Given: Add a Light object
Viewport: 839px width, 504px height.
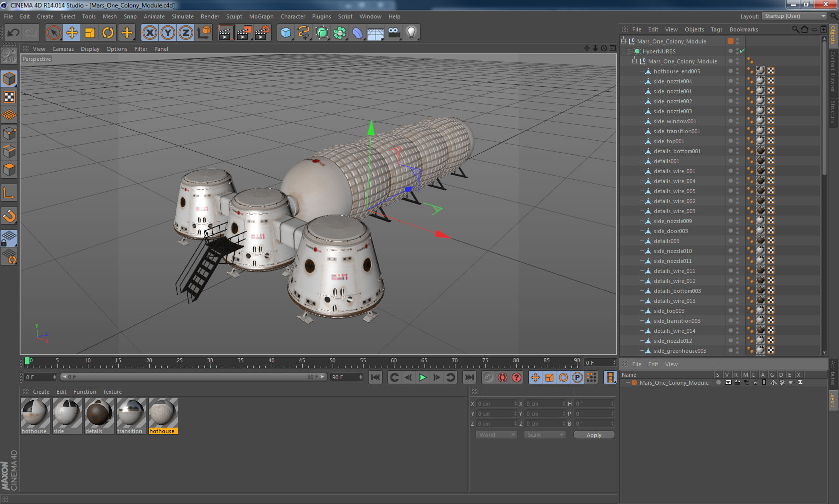Looking at the screenshot, I should click(x=412, y=33).
